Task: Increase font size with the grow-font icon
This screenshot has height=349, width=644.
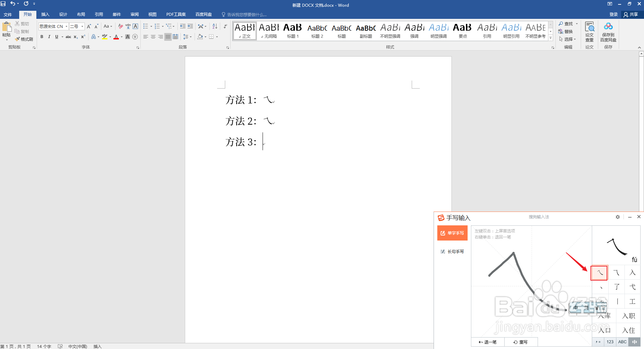Action: tap(89, 26)
